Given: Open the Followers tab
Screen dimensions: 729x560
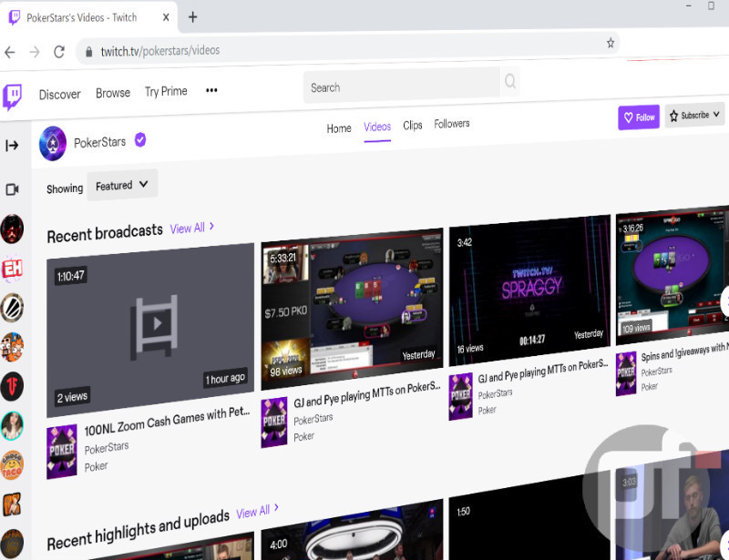Looking at the screenshot, I should point(452,124).
